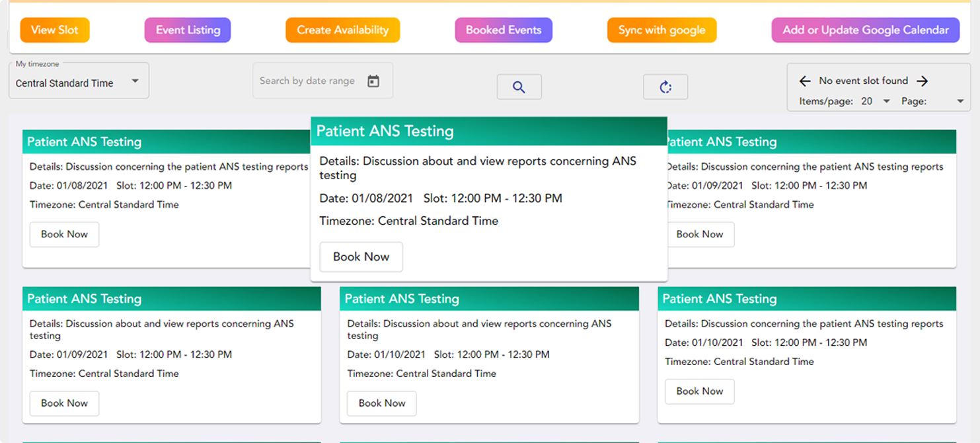This screenshot has width=980, height=443.
Task: Go to previous page with left arrow
Action: (804, 81)
